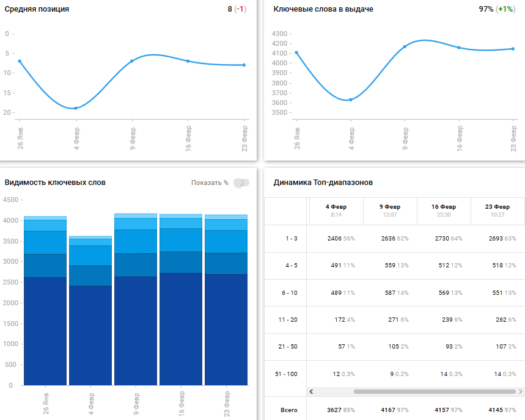Click cell value 12 0.3%

(344, 374)
